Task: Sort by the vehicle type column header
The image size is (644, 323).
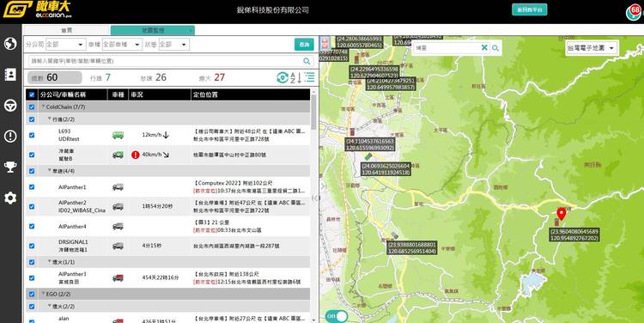Action: [x=118, y=94]
